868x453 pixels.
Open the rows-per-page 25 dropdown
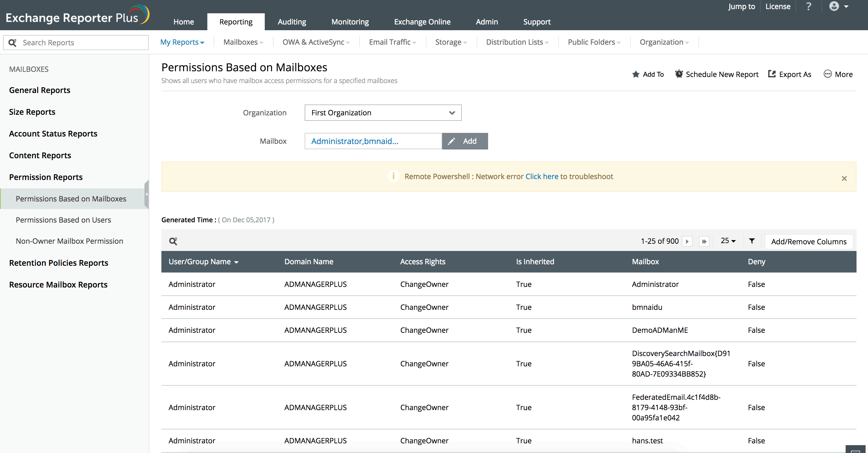tap(728, 241)
